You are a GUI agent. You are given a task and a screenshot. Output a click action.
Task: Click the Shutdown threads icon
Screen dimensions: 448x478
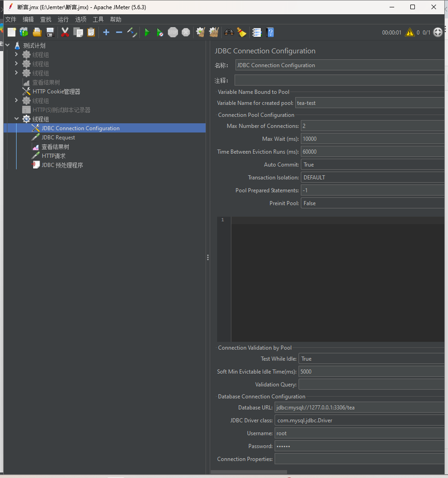(x=186, y=32)
